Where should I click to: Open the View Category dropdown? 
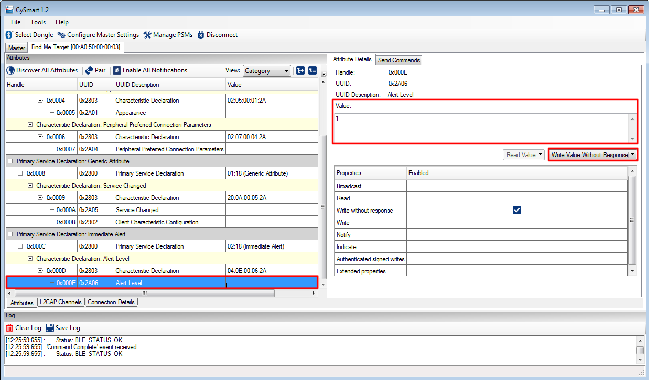[x=267, y=71]
